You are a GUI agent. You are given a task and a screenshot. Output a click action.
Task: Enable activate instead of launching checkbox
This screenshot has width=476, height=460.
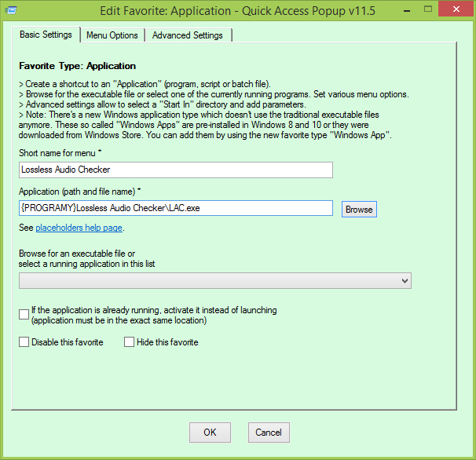24,314
